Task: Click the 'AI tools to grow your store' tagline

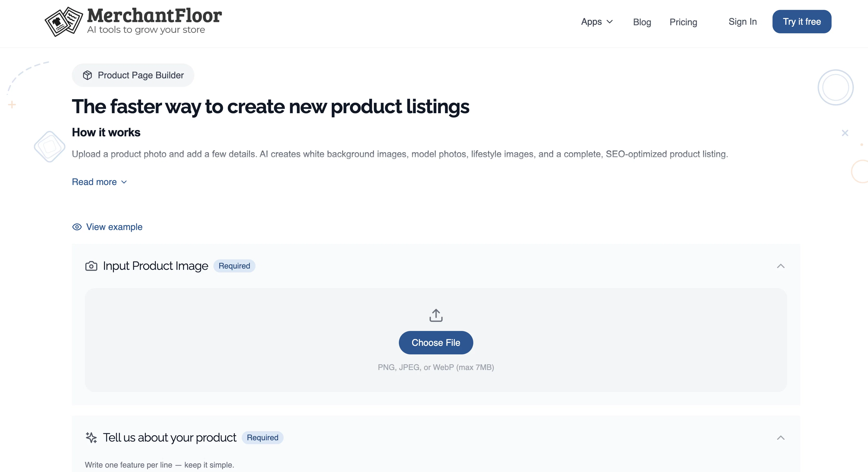Action: (x=146, y=30)
